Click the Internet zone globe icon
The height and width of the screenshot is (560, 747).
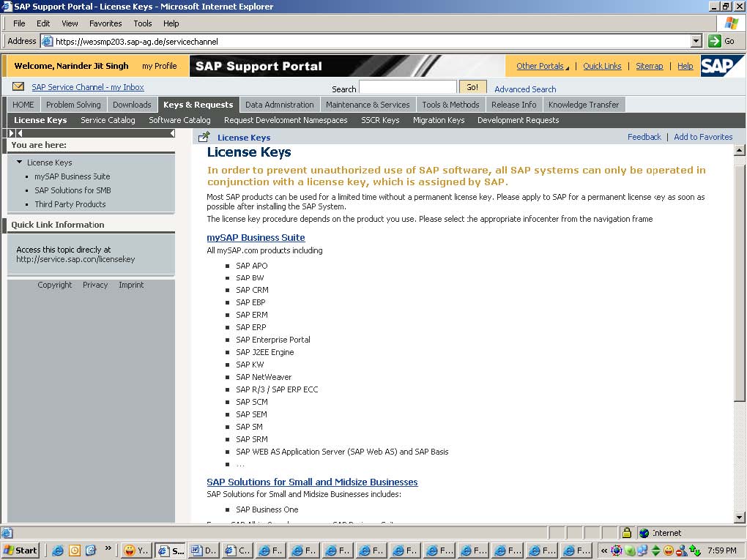point(644,533)
